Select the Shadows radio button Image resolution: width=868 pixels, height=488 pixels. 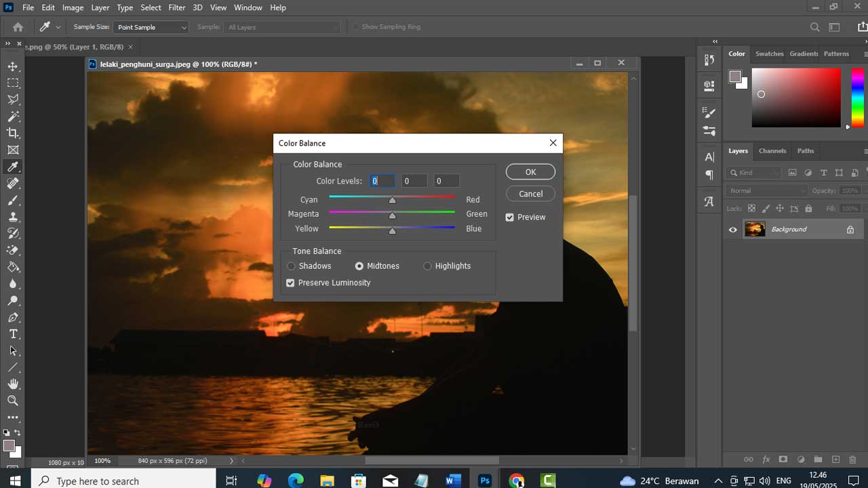tap(291, 266)
